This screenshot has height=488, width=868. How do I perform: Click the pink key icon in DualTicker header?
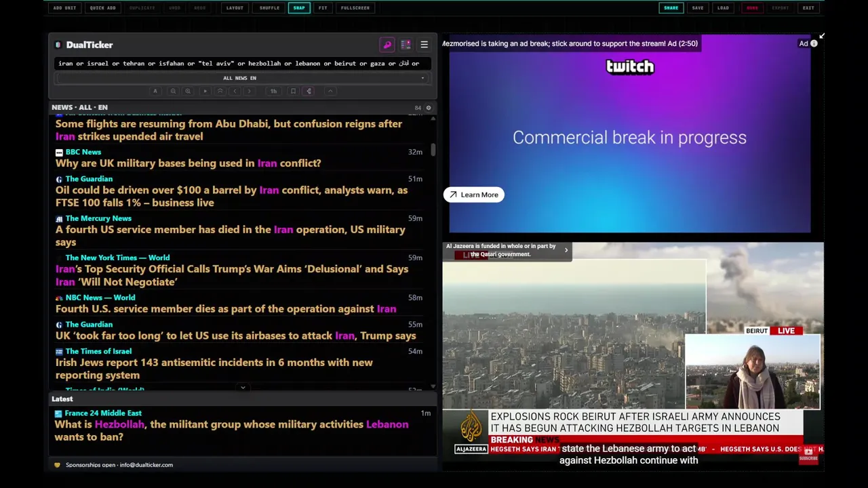[x=387, y=45]
